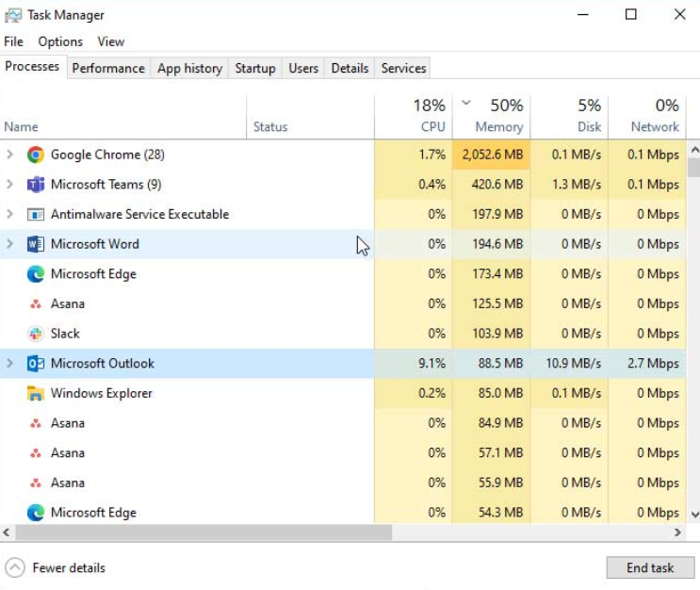Switch to the Users tab
Viewport: 700px width, 590px height.
303,69
